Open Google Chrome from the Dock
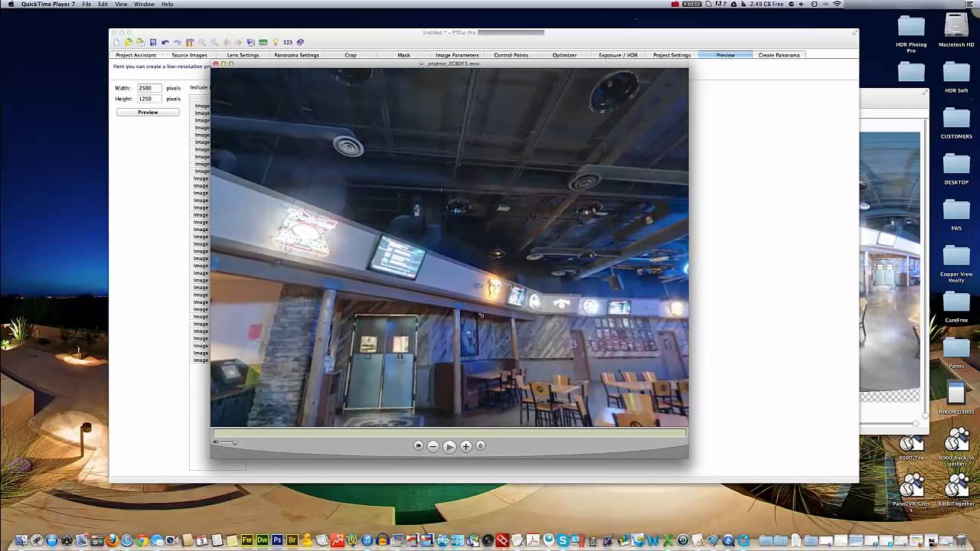The height and width of the screenshot is (551, 980). tap(142, 540)
